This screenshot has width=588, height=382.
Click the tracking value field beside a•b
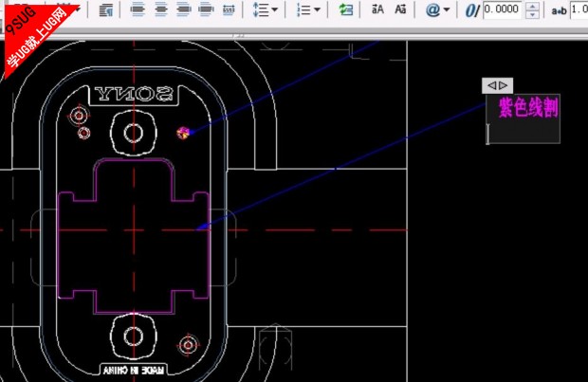click(579, 10)
